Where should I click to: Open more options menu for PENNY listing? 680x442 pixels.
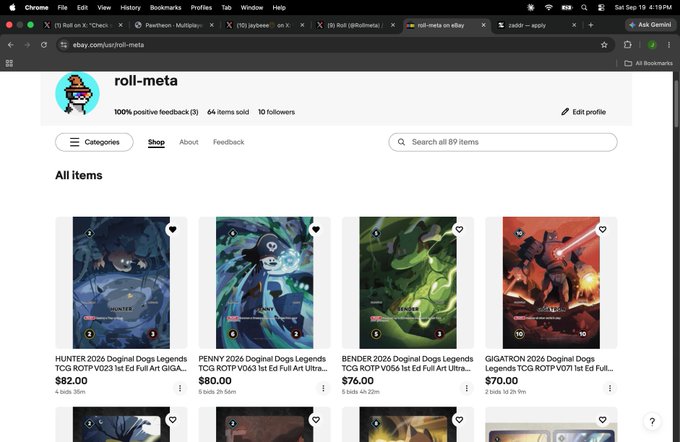323,388
